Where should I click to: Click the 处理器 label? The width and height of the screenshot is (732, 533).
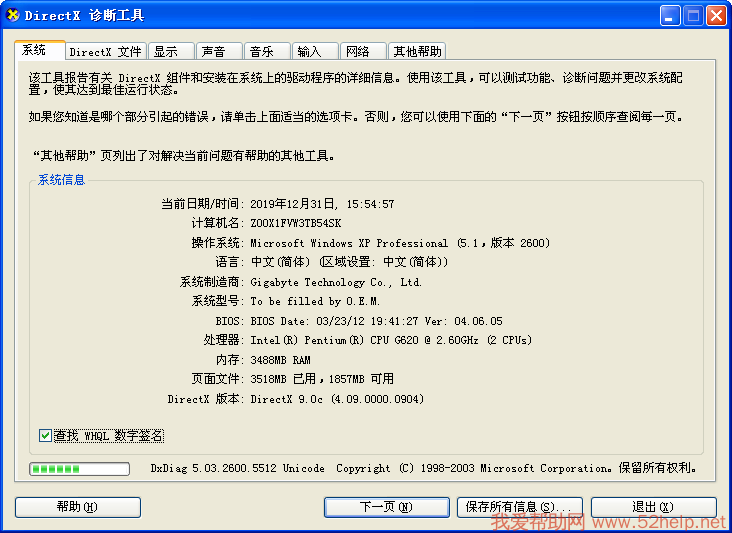pos(224,340)
